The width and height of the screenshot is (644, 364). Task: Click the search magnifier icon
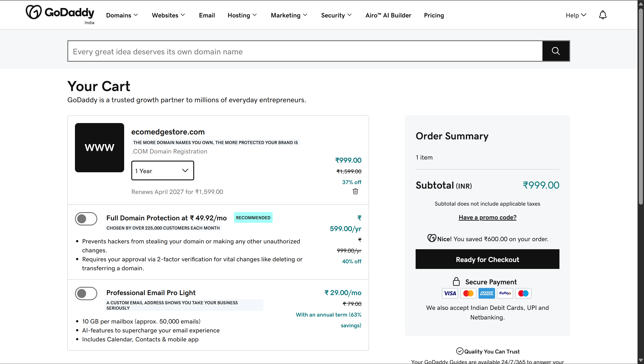pos(556,51)
